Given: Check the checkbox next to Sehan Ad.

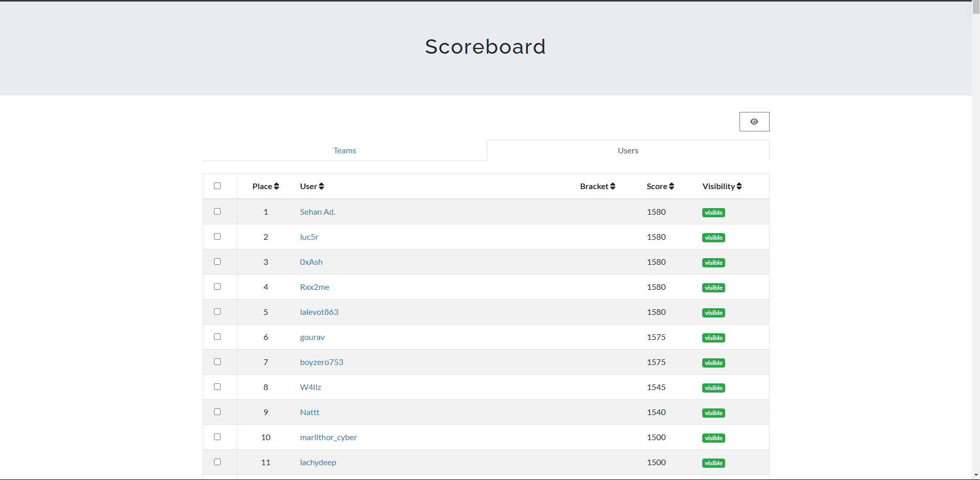Looking at the screenshot, I should [218, 211].
